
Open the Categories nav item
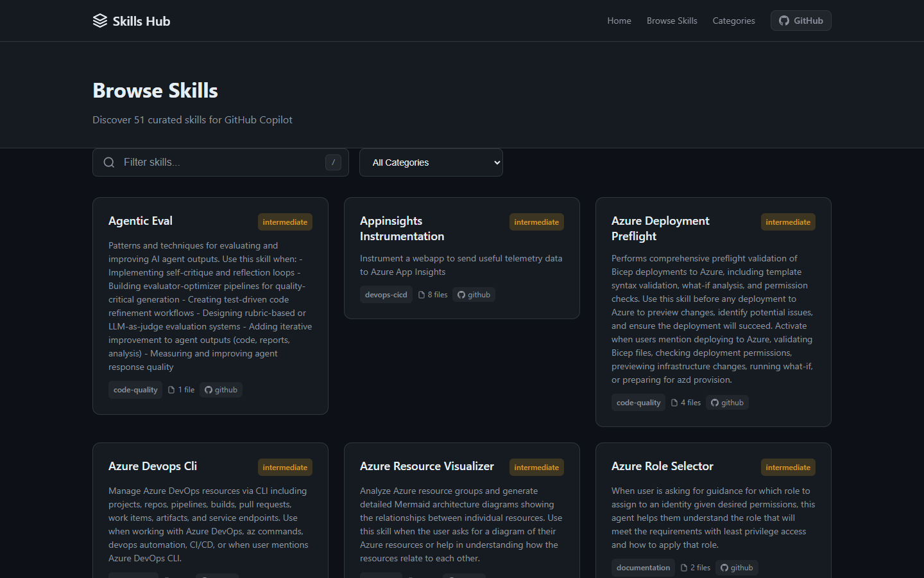733,21
